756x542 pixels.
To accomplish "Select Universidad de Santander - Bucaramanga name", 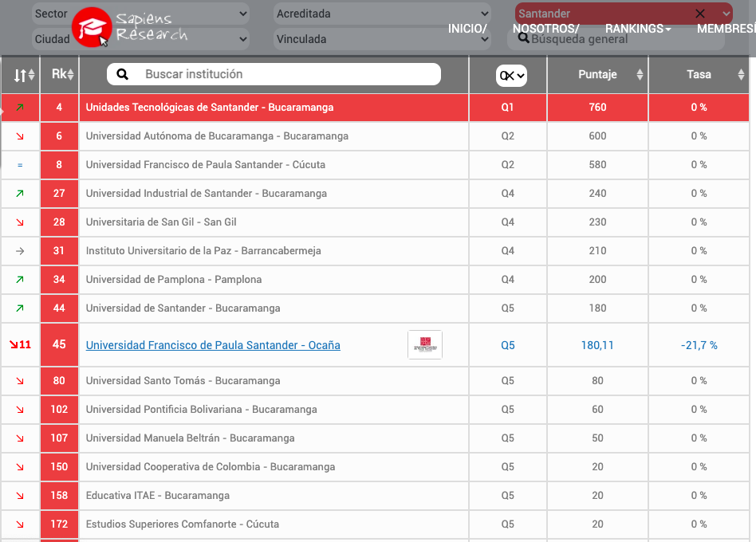I will point(183,308).
